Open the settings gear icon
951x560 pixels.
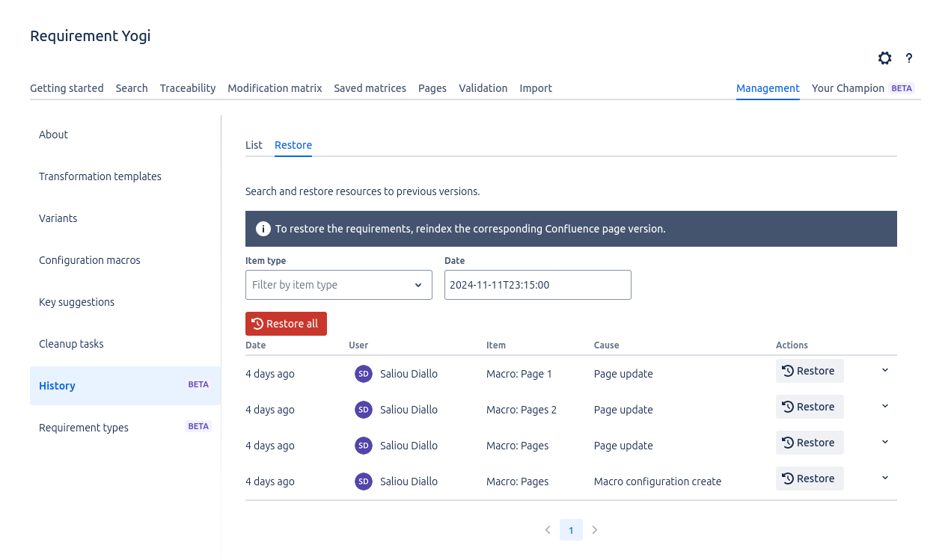884,58
